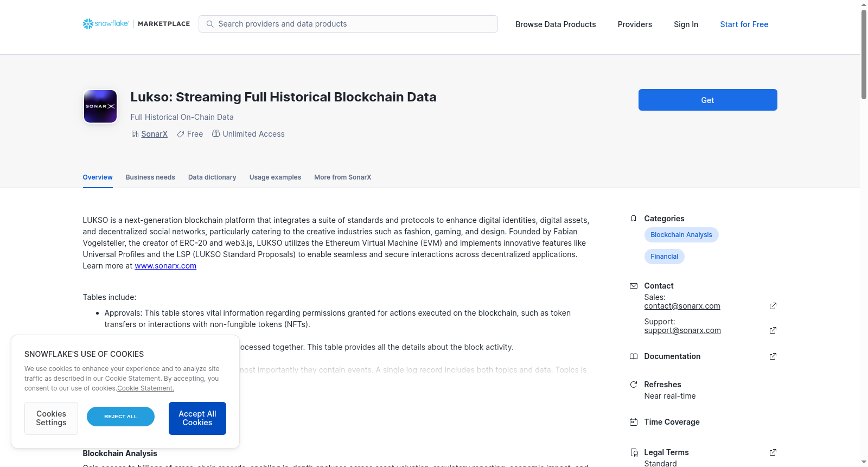Open Legal Terms external link icon
The image size is (868, 467).
773,452
